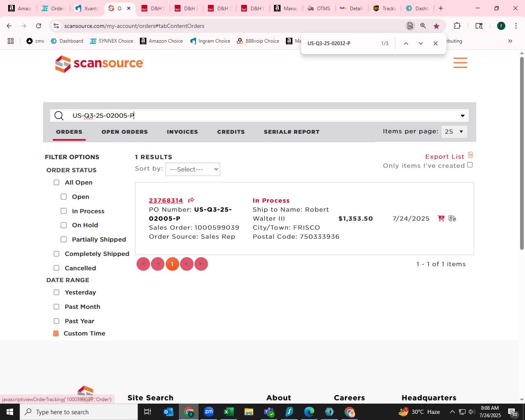Check the Past Month date range
This screenshot has width=525, height=420.
(57, 307)
